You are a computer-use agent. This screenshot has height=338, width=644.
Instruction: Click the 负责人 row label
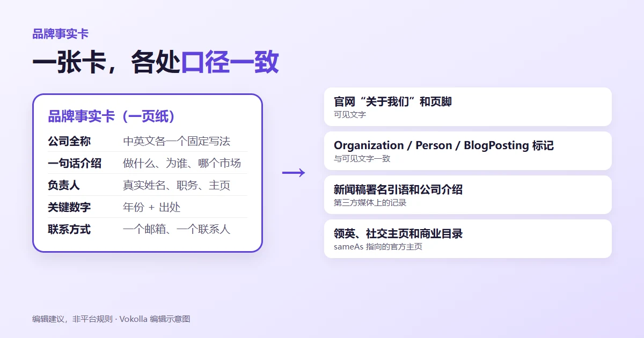click(x=64, y=185)
